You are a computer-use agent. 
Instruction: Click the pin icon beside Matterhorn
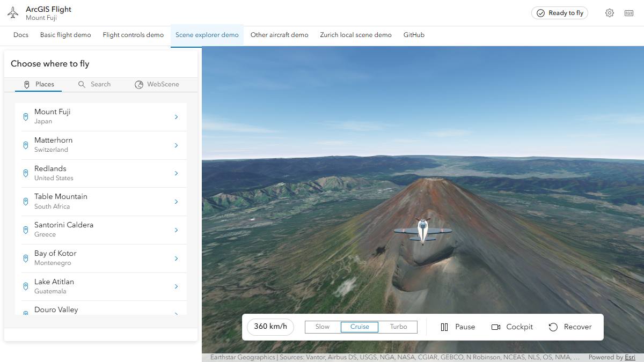point(25,145)
